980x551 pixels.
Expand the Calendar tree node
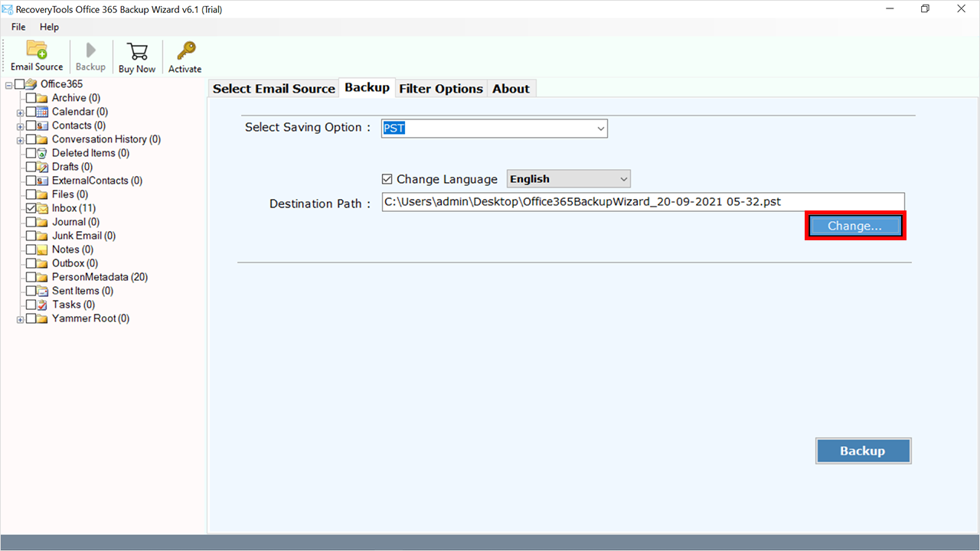click(x=20, y=112)
